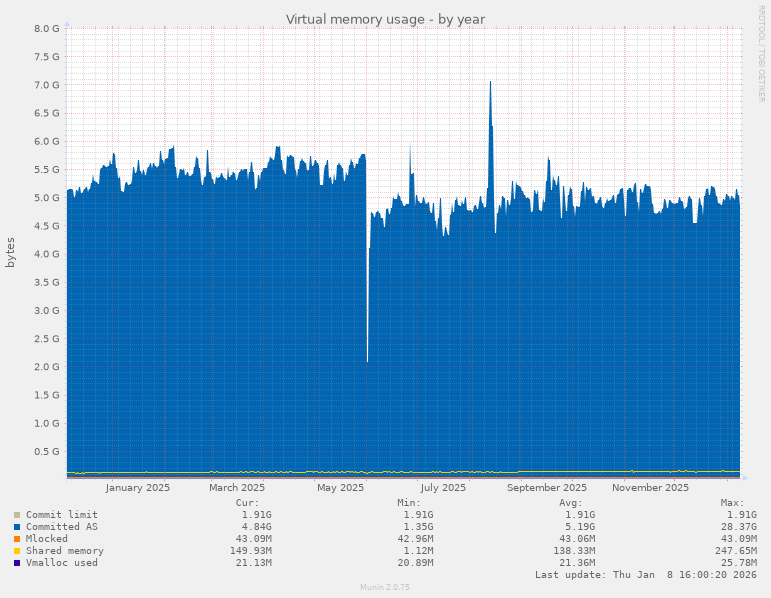This screenshot has width=771, height=598.
Task: Click the Shared memory minimum value 1.12M
Action: click(418, 551)
